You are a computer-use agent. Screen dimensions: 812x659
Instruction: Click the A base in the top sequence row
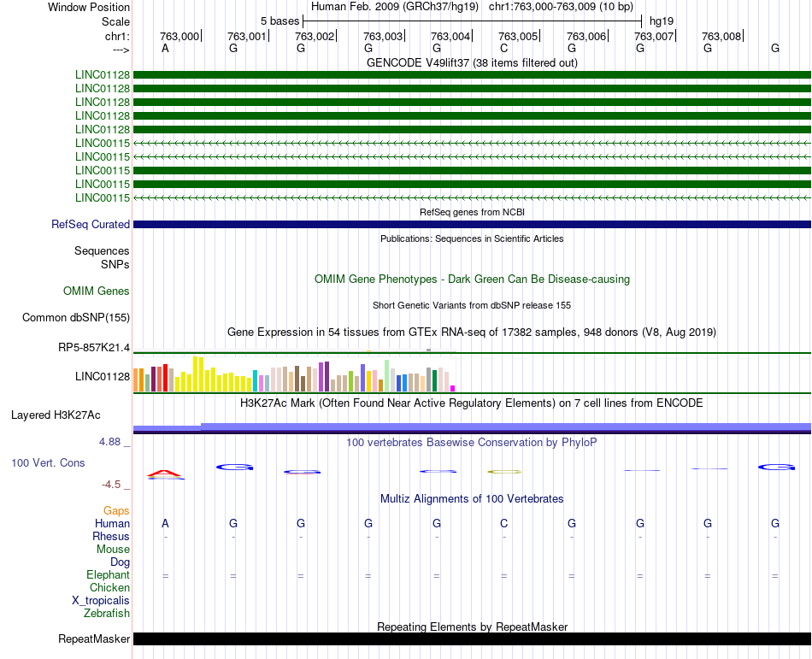165,48
